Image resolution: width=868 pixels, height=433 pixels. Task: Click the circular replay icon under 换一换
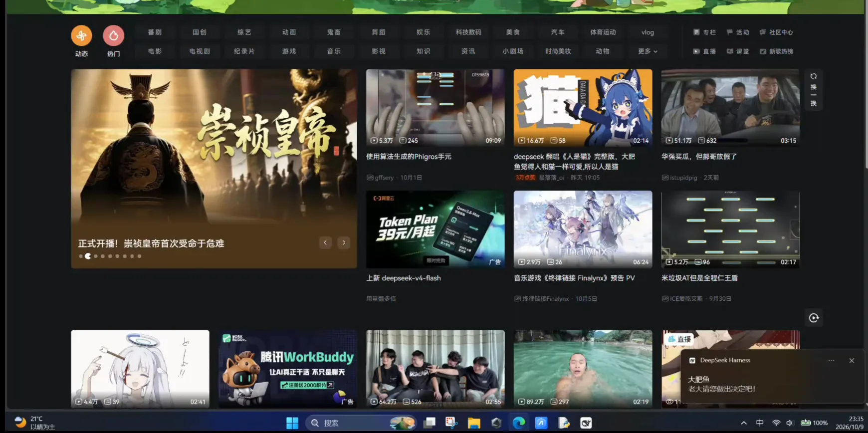pyautogui.click(x=814, y=318)
